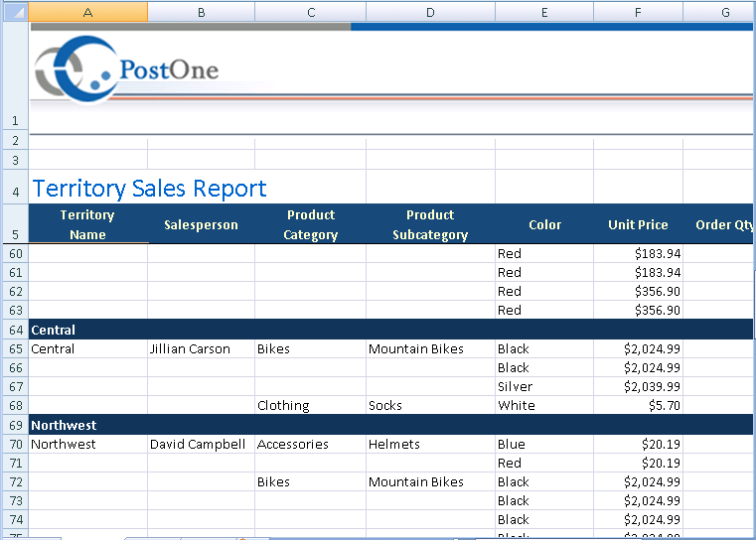Click the Product Subcategory header cell
756x540 pixels.
(x=430, y=224)
